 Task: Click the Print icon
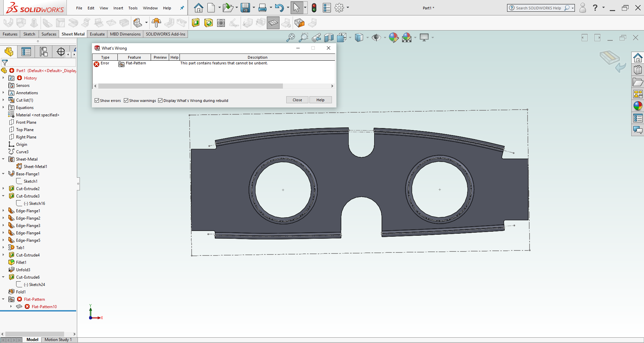(262, 8)
